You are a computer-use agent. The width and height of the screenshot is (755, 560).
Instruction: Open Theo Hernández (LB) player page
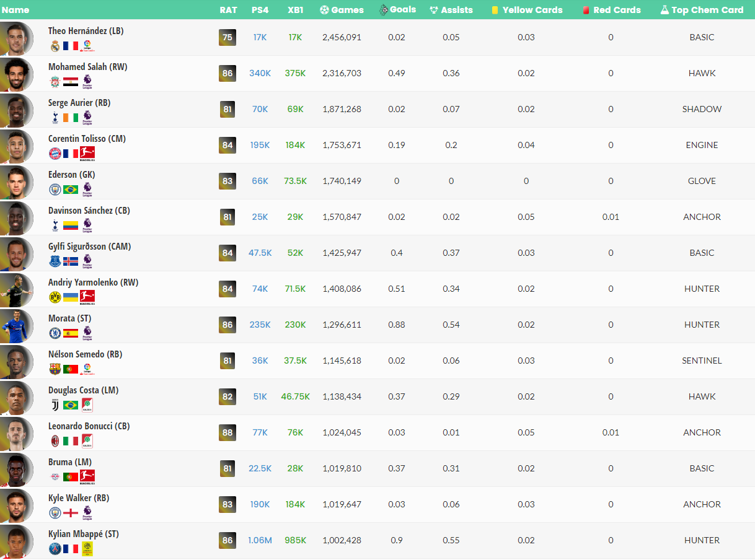click(86, 31)
